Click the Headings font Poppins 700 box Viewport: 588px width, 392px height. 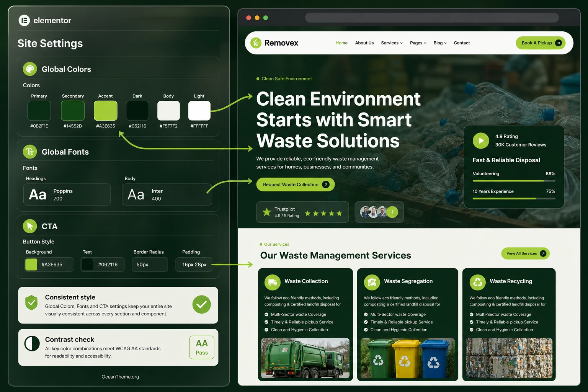pos(67,194)
